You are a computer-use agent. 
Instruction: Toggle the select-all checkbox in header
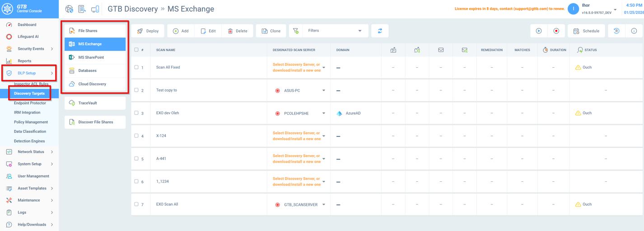(x=136, y=50)
